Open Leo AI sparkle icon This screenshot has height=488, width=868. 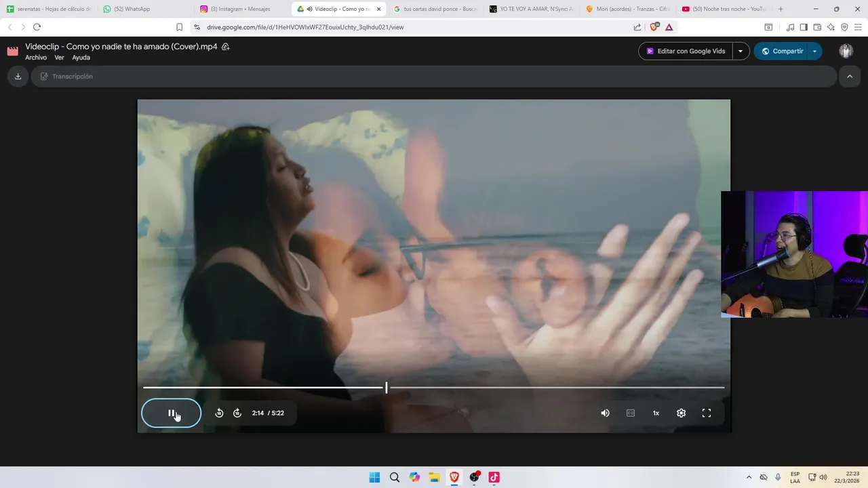click(831, 27)
